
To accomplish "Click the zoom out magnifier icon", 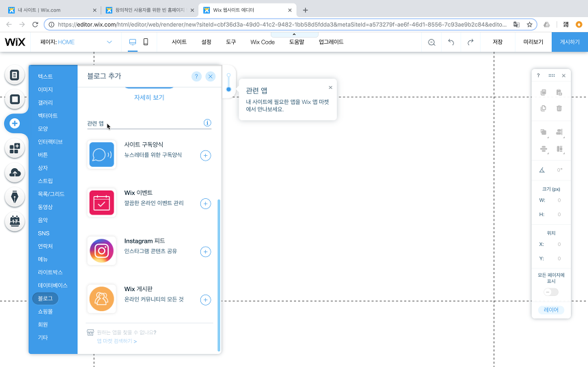I will click(x=431, y=42).
